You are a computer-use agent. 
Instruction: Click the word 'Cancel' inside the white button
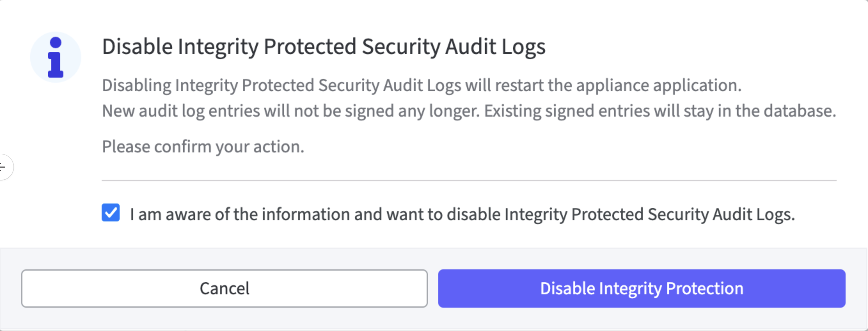click(x=225, y=289)
